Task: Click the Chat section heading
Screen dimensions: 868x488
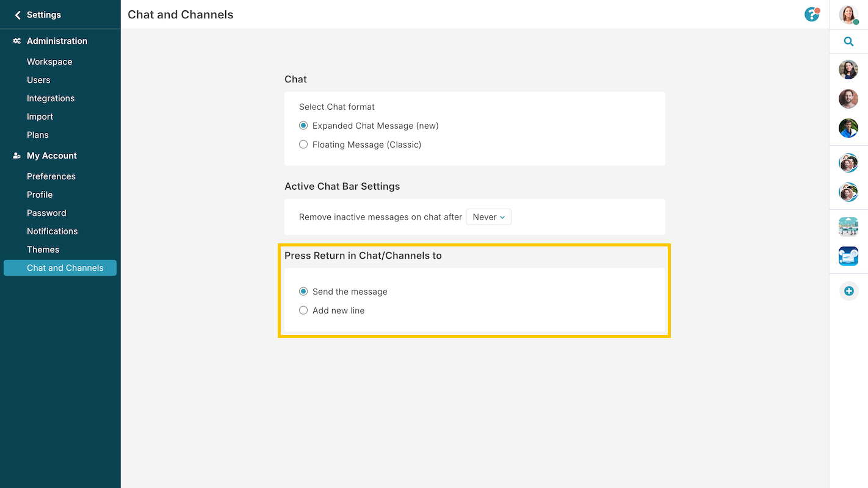Action: click(295, 79)
